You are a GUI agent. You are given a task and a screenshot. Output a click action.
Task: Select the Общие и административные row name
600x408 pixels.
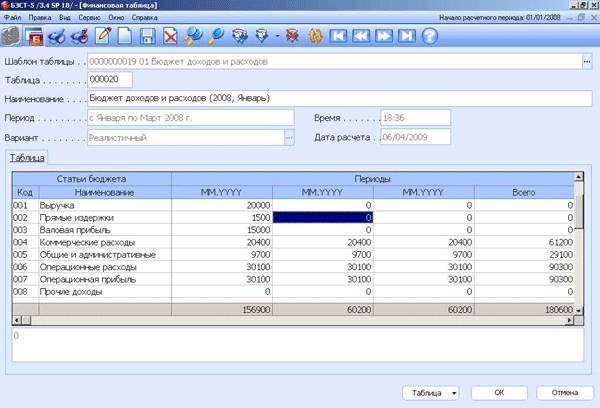click(x=98, y=255)
